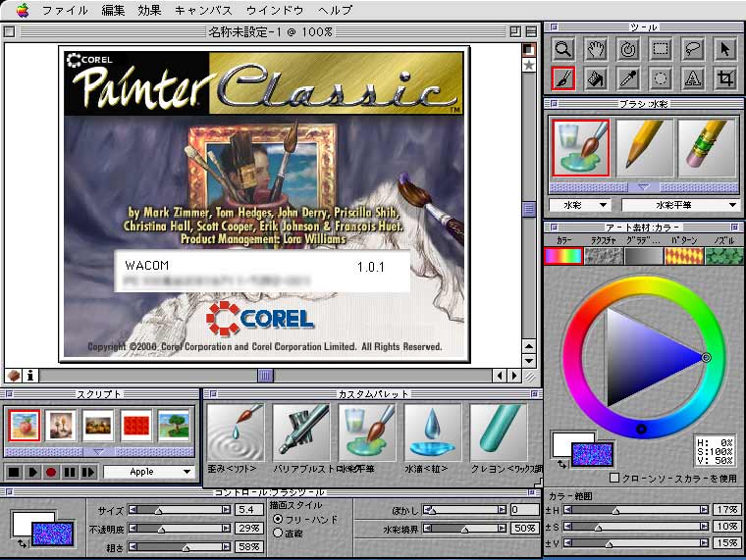Click the canvas vertical scrollbar down arrow
The height and width of the screenshot is (560, 746).
528,361
